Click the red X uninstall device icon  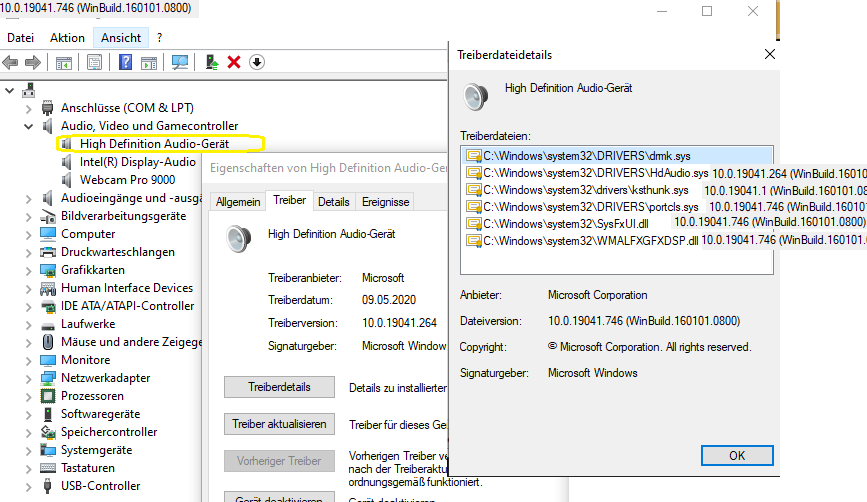(x=234, y=62)
